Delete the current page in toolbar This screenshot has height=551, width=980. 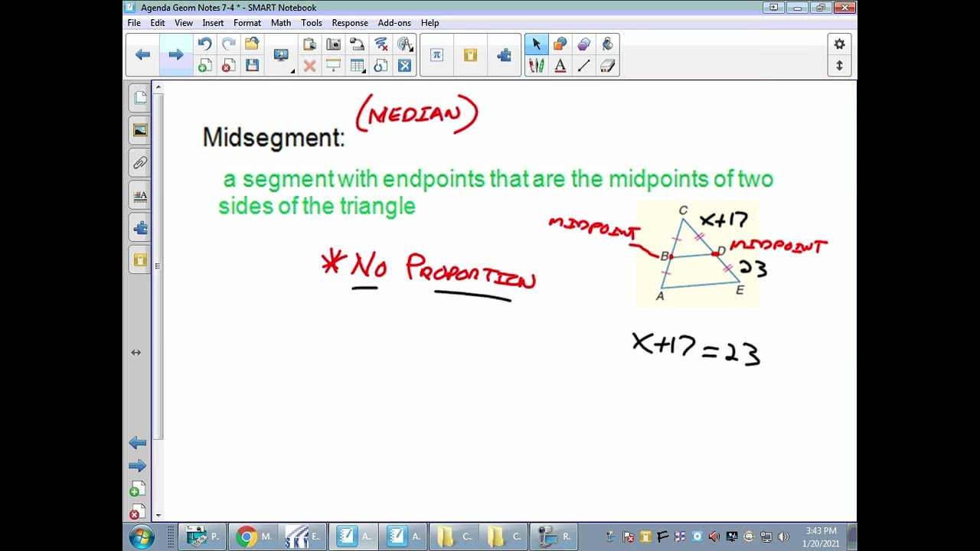[228, 67]
